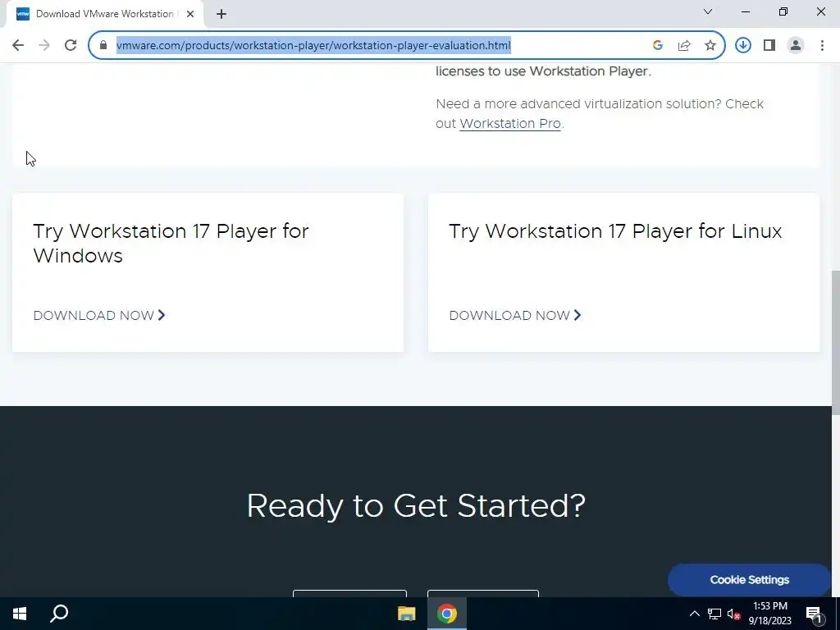Close the Download VMware Workstation tab
The height and width of the screenshot is (630, 840).
(190, 14)
